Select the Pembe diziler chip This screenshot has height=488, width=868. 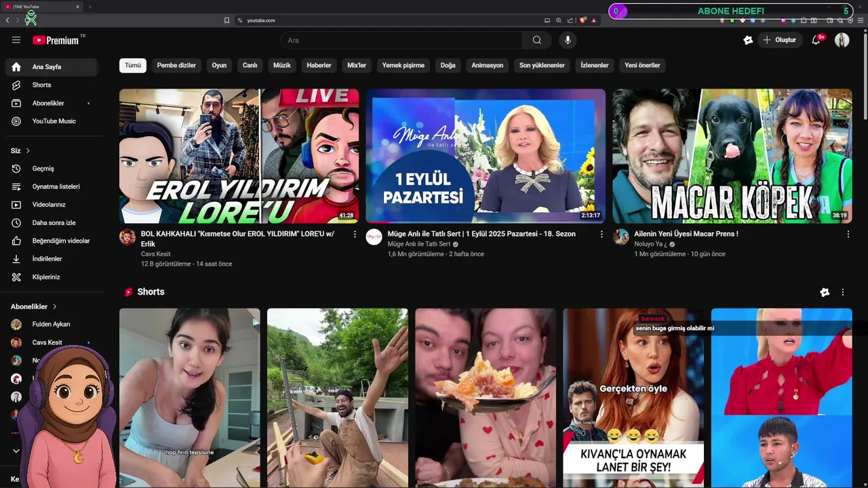[x=176, y=66]
